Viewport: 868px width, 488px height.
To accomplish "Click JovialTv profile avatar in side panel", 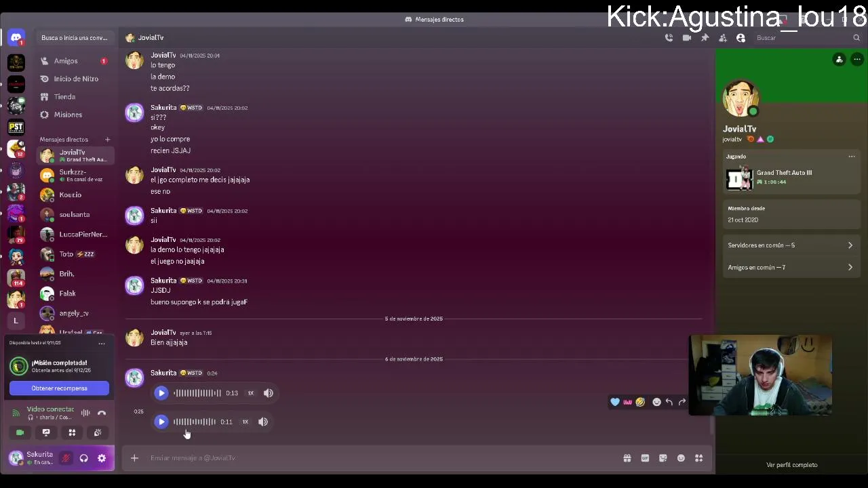I will click(x=741, y=99).
